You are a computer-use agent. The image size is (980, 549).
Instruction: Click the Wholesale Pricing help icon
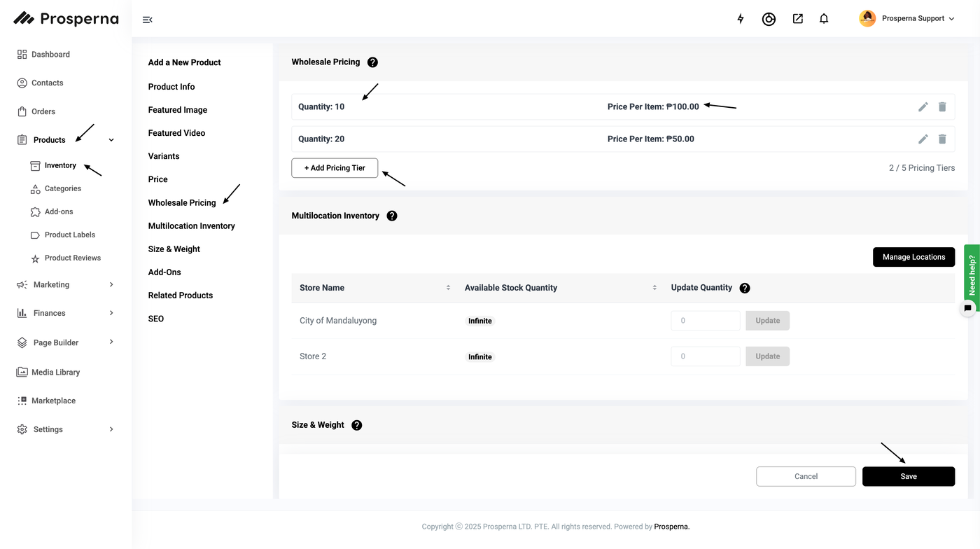pyautogui.click(x=372, y=62)
